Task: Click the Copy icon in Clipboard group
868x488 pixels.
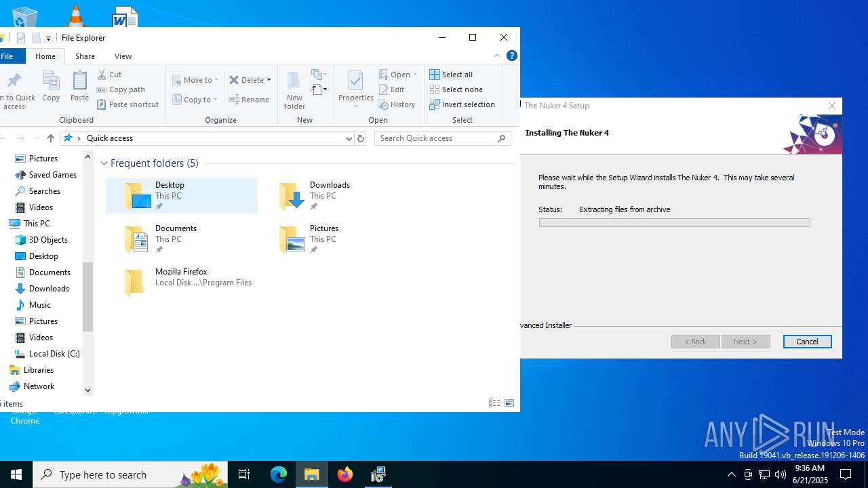Action: [51, 87]
